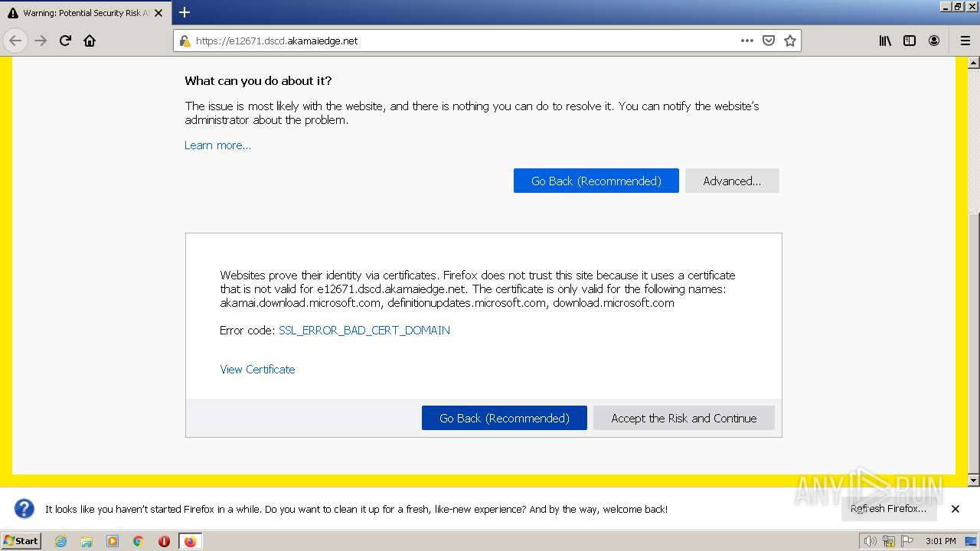
Task: Go to the Firefox home page
Action: (90, 41)
